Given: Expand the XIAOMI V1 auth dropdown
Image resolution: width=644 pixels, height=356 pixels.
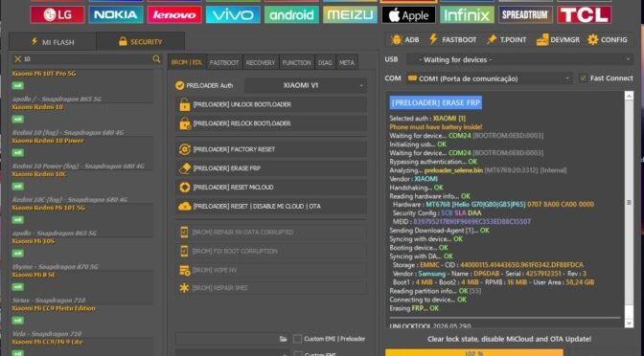Looking at the screenshot, I should point(306,85).
